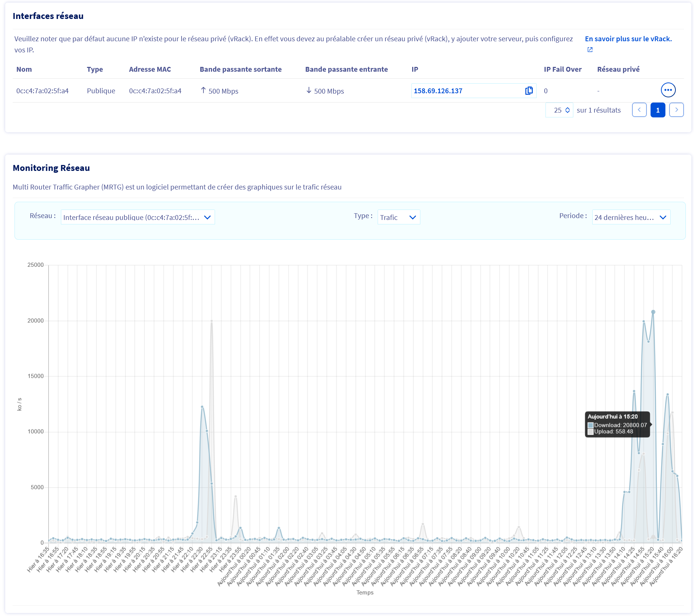Image resolution: width=694 pixels, height=616 pixels.
Task: Click the Monitoring Réseau heading
Action: (x=51, y=168)
